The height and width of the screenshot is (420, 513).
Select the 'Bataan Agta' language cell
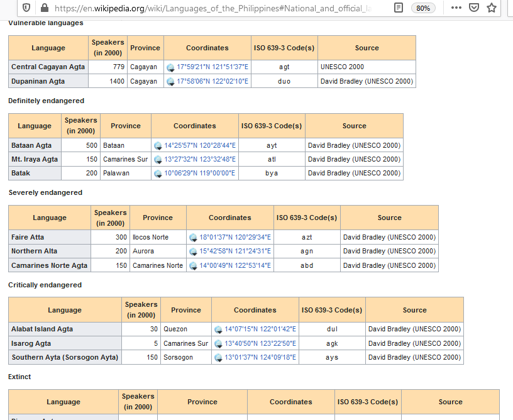click(35, 145)
